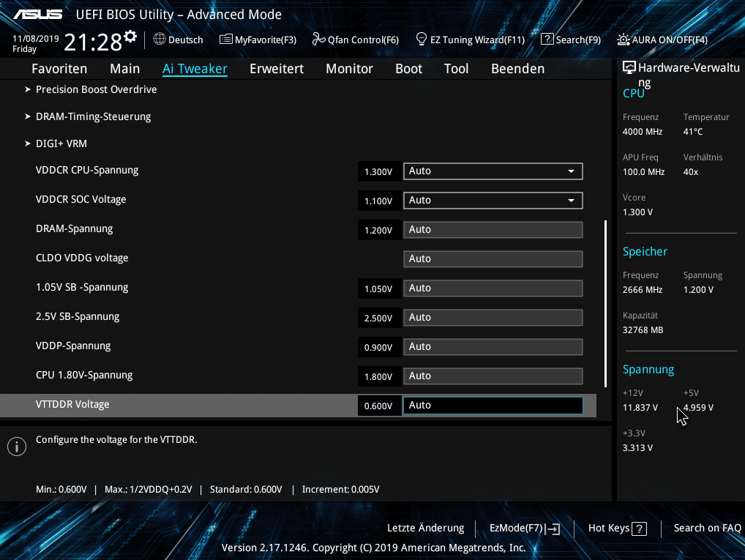Click the CPU 1.80V-Spannung Auto field
Viewport: 745px width, 560px height.
(x=493, y=376)
